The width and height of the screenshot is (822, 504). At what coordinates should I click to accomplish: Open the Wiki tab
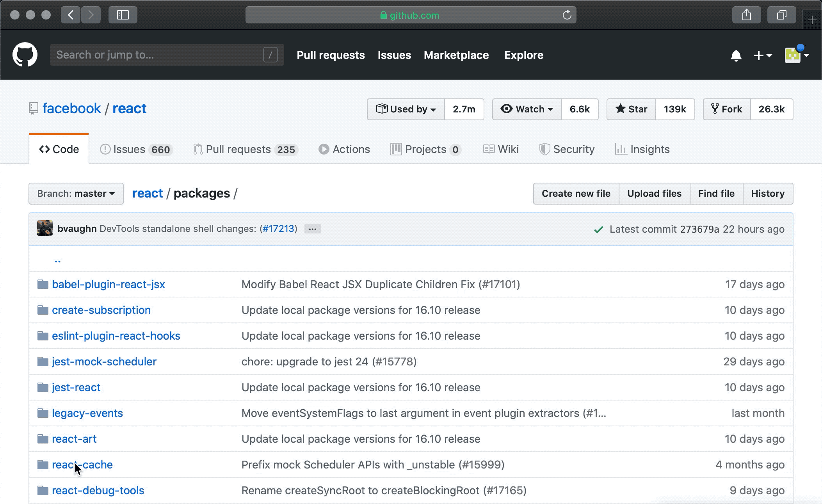(x=501, y=149)
